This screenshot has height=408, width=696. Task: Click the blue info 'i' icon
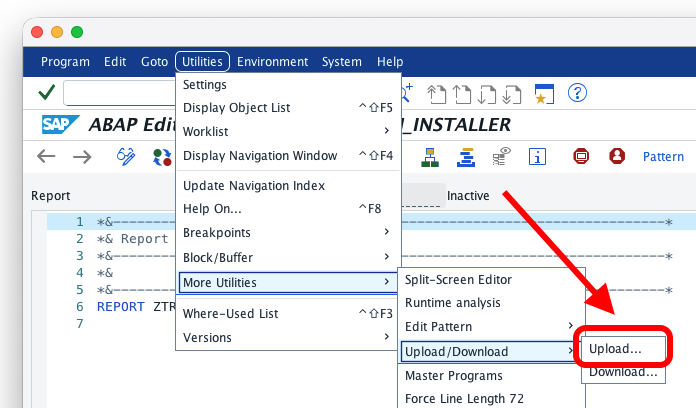(537, 156)
